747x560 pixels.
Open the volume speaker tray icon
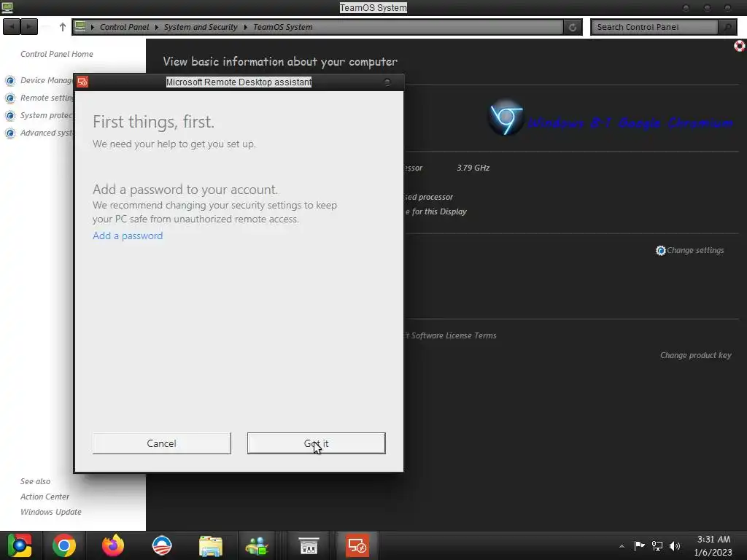pyautogui.click(x=675, y=545)
